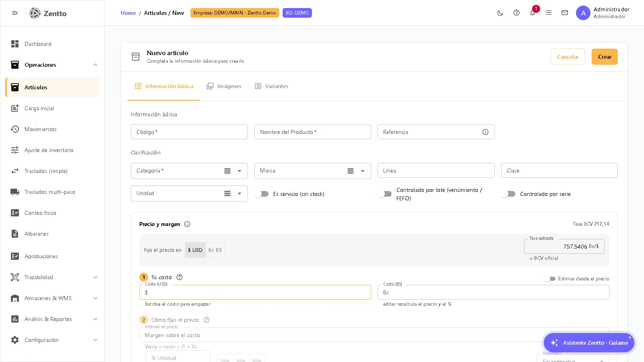Focus the Clase field
Image resolution: width=644 pixels, height=362 pixels.
click(559, 171)
